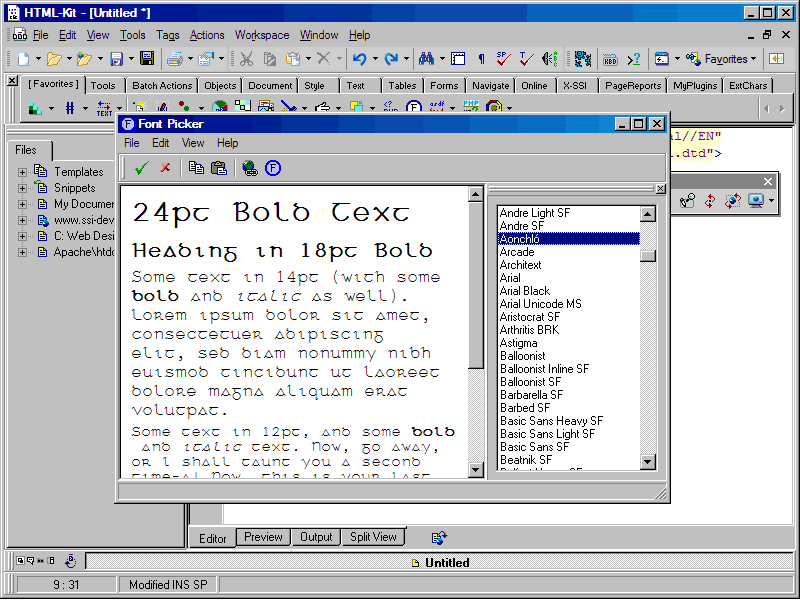Image resolution: width=800 pixels, height=600 pixels.
Task: Select Arial Black in font list
Action: coord(568,291)
